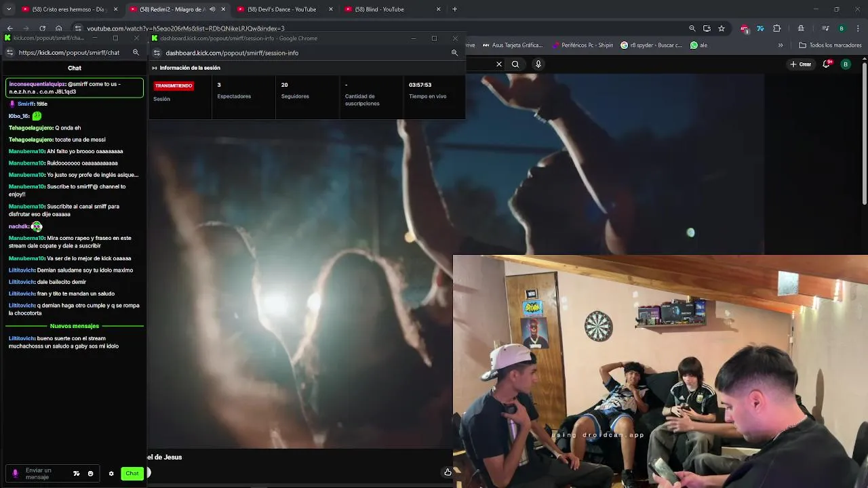Switch to 'Blind - YouTube' tab
Screen dimensions: 868x488
click(x=392, y=9)
